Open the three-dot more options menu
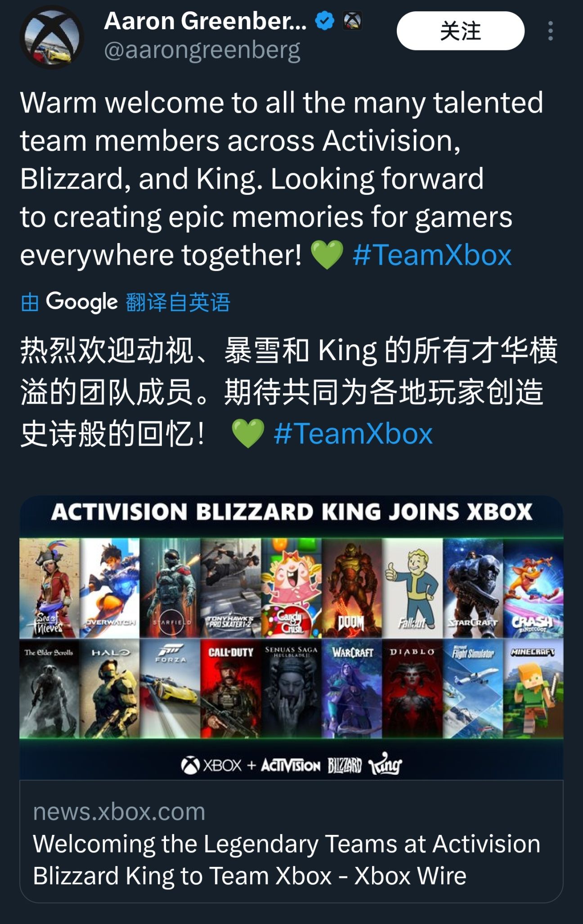 (550, 31)
